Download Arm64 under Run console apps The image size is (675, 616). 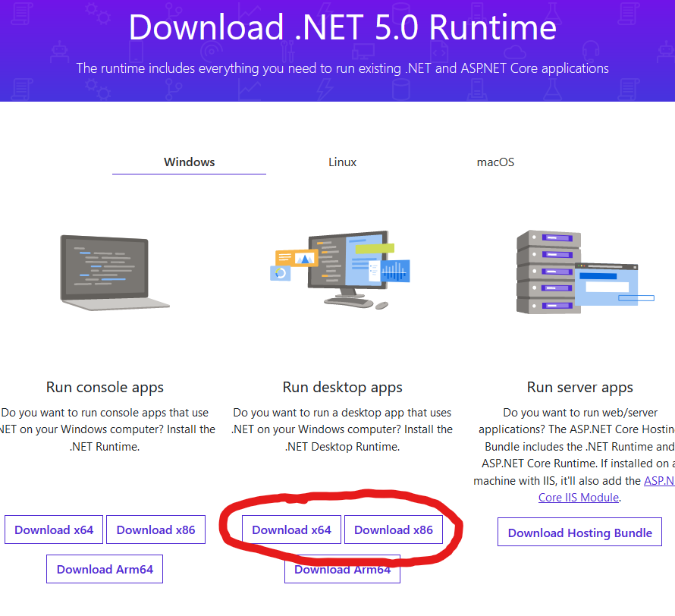coord(105,569)
